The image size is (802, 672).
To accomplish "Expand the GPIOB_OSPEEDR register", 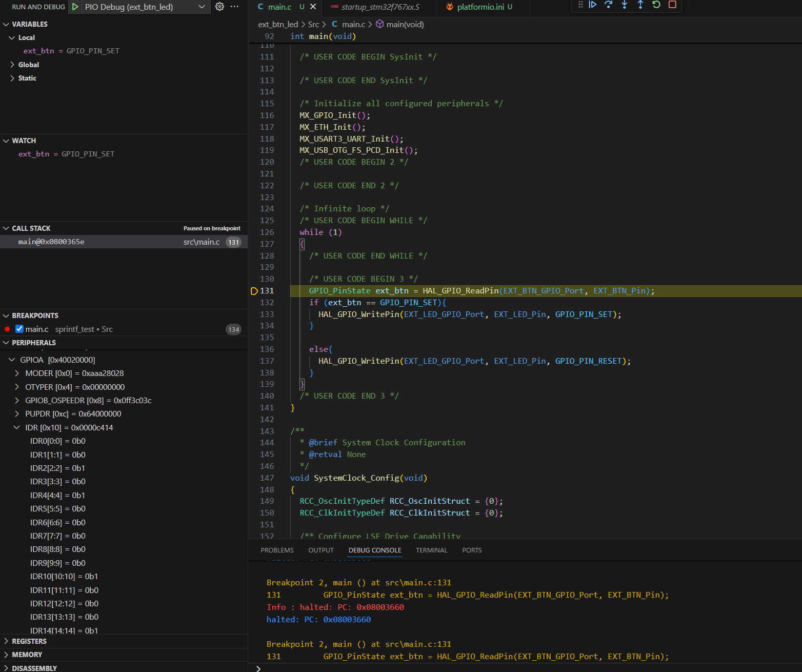I will (17, 400).
